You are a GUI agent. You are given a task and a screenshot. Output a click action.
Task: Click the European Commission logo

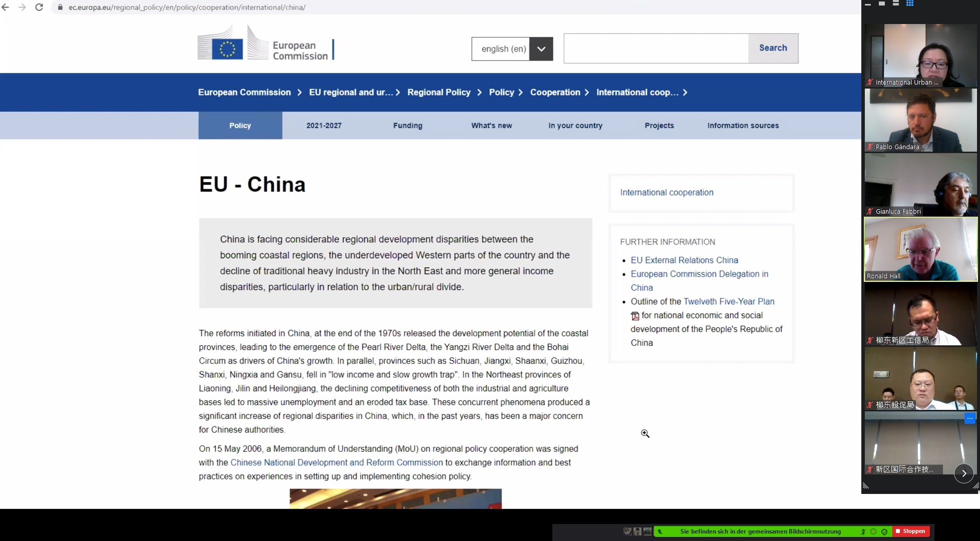click(265, 44)
